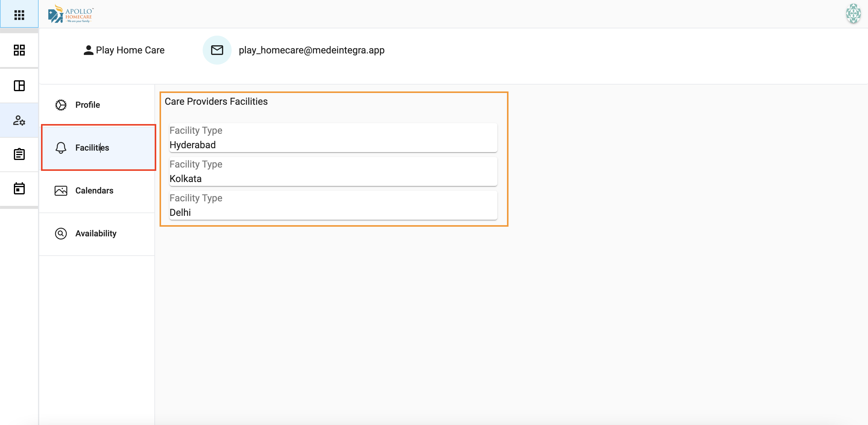Click the Apollo Homecare logo
The image size is (868, 425).
71,14
